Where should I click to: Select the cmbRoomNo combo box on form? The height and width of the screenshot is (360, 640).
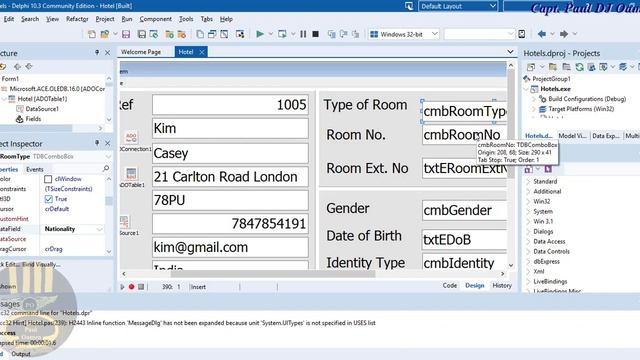click(464, 135)
